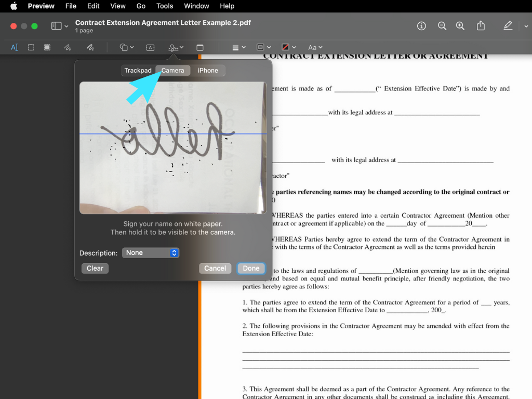The width and height of the screenshot is (532, 399).
Task: Open the Preview app menu
Action: tap(41, 6)
